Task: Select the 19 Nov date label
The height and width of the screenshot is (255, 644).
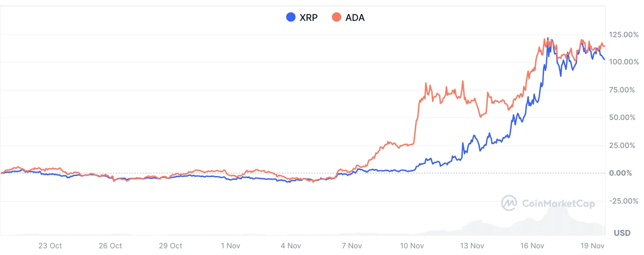Action: coord(591,246)
